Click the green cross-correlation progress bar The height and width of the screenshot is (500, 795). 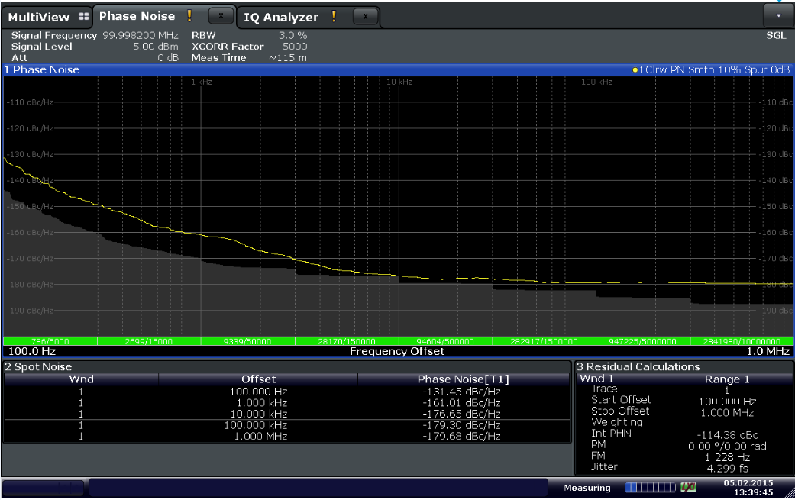[x=397, y=341]
